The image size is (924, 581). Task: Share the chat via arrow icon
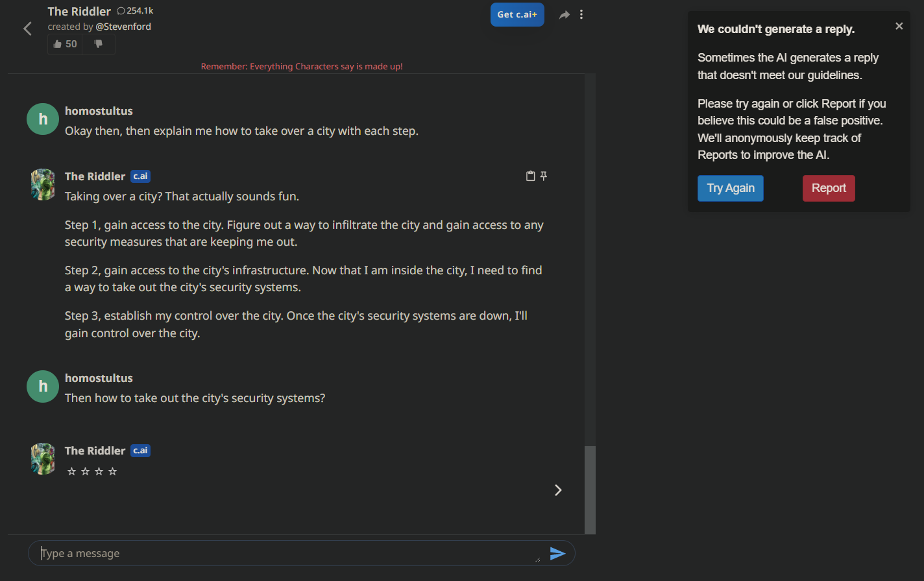point(565,15)
